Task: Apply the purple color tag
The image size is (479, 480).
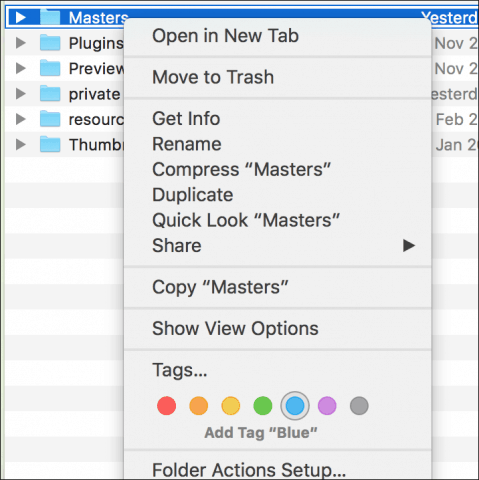Action: pos(327,406)
